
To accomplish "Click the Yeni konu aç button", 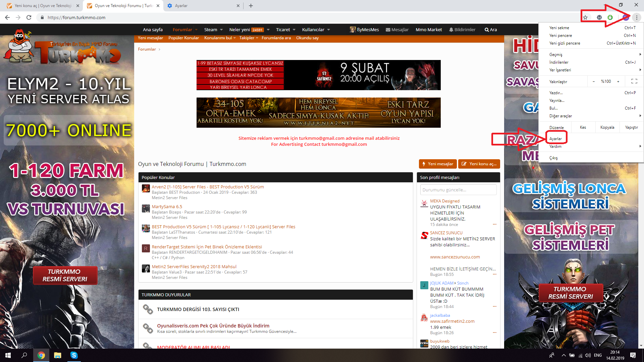I will coord(479,164).
